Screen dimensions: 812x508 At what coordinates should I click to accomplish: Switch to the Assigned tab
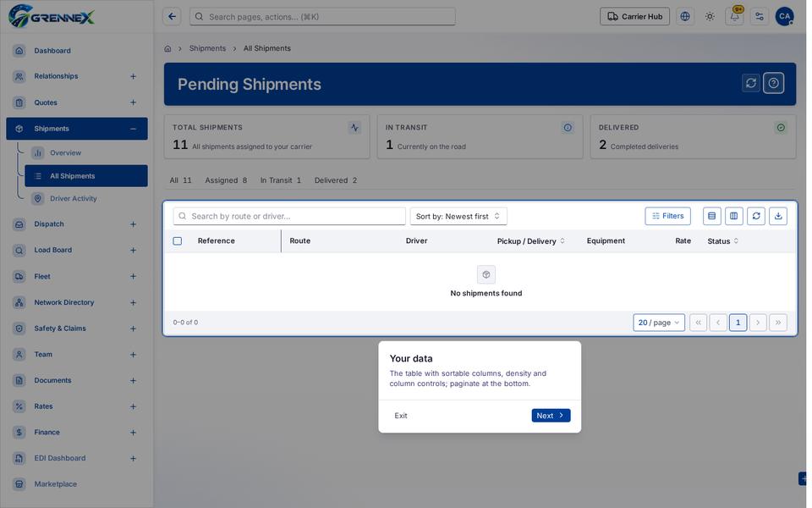click(x=226, y=180)
